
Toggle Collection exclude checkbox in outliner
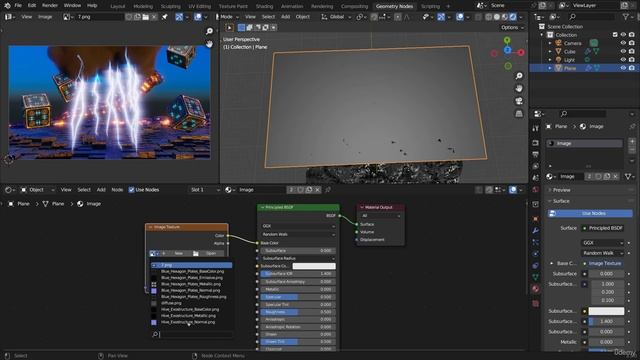(x=615, y=35)
